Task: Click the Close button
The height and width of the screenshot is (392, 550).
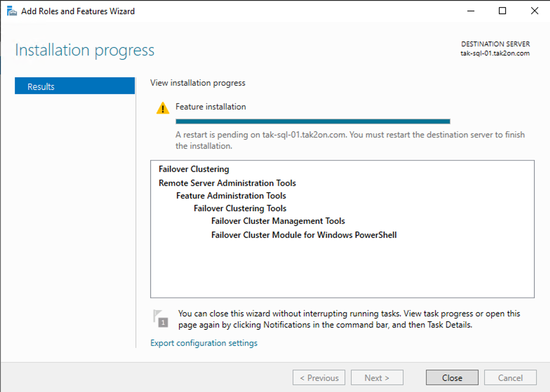Action: 452,377
